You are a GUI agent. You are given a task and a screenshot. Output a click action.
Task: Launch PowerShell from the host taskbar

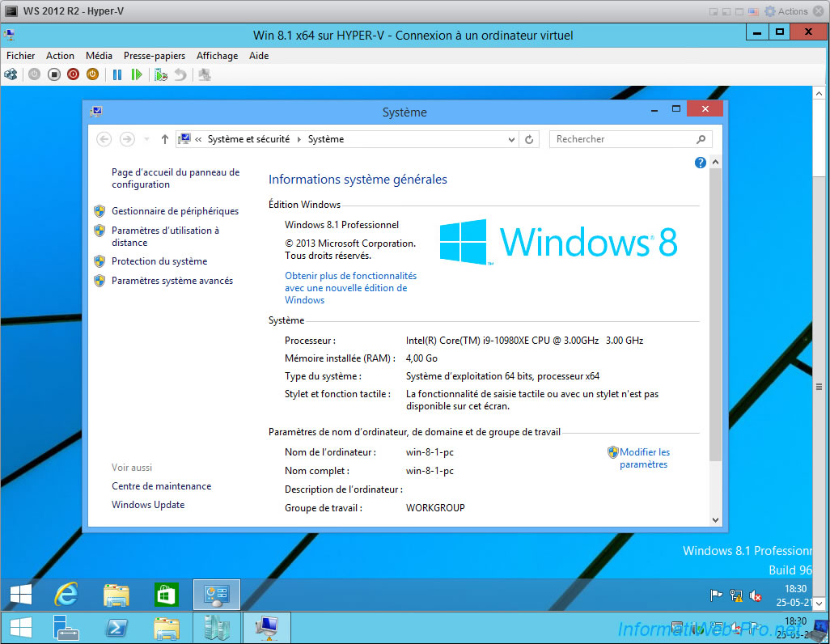pyautogui.click(x=116, y=628)
